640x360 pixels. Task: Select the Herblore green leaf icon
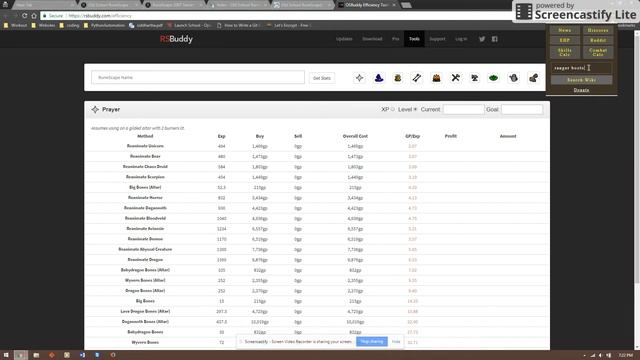coord(493,78)
